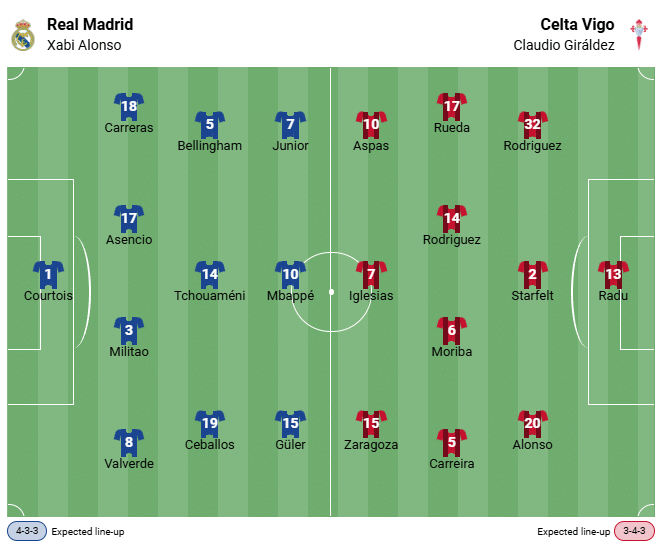Viewport: 659px width, 545px height.
Task: Select Aspas's number 10 red shirt
Action: point(371,124)
